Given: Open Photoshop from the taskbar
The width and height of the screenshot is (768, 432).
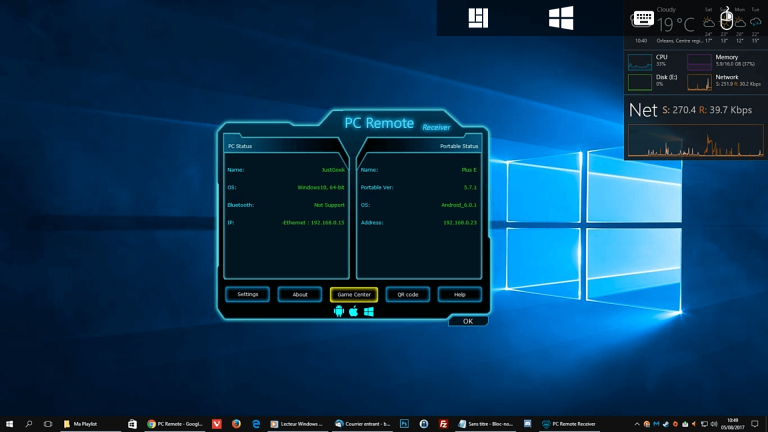Looking at the screenshot, I should tap(404, 424).
